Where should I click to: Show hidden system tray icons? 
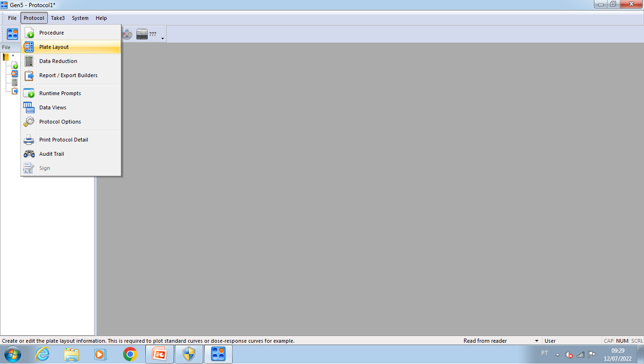tap(557, 355)
